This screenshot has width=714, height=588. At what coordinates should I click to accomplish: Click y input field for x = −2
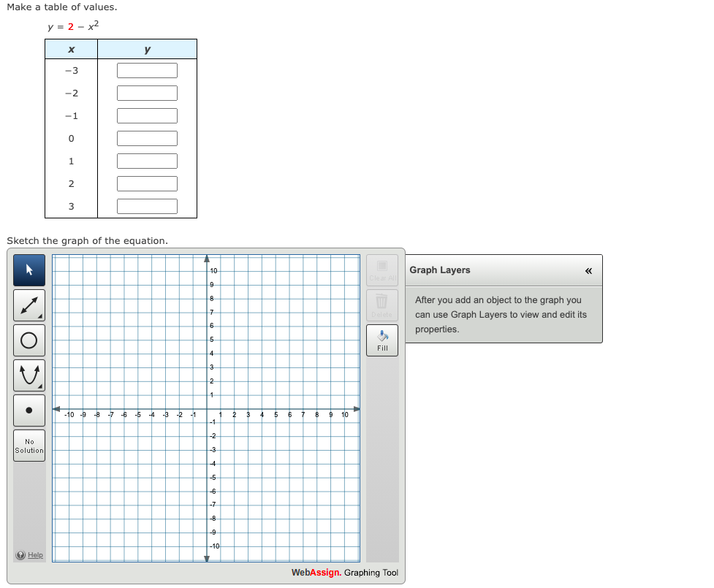point(147,93)
